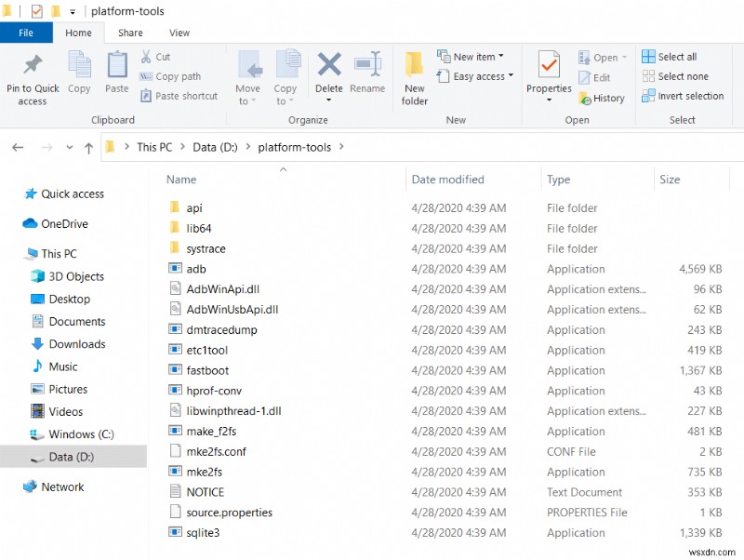The height and width of the screenshot is (560, 744).
Task: Select OneDrive in navigation pane
Action: coord(56,223)
